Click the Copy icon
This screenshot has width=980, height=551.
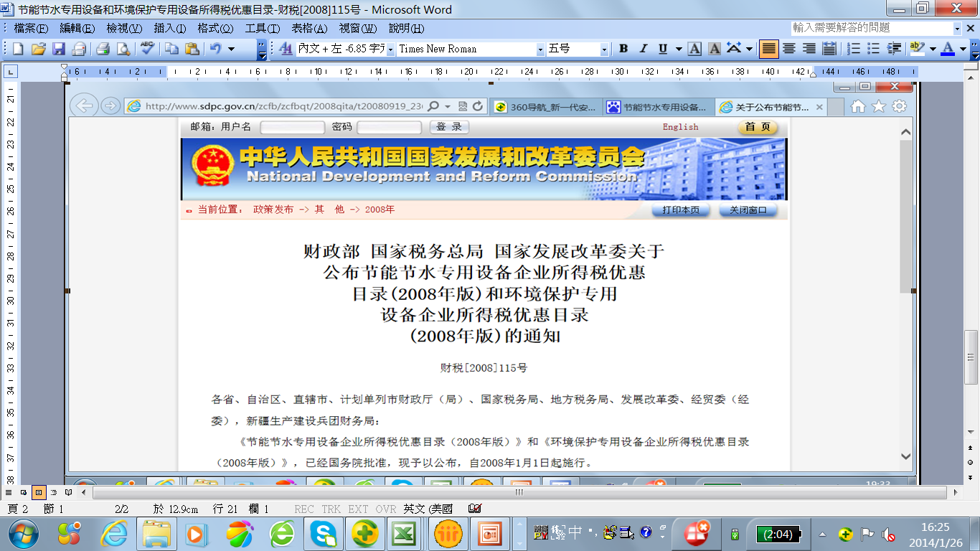click(171, 49)
